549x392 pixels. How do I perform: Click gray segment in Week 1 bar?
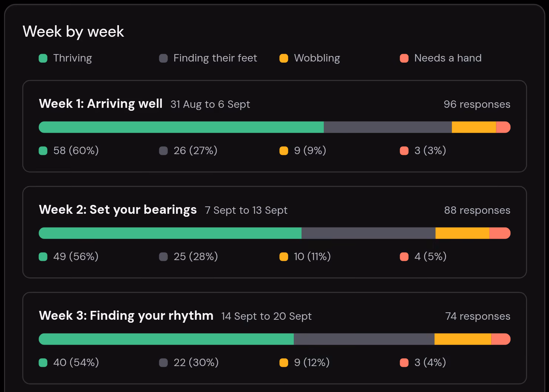pyautogui.click(x=388, y=127)
